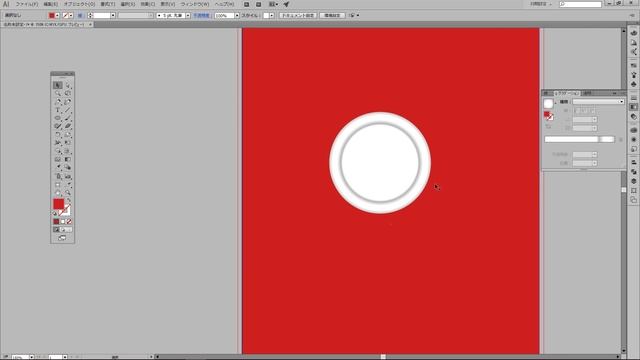Select the Eyedropper tool
Screen dimensions: 640x360
[x=58, y=167]
